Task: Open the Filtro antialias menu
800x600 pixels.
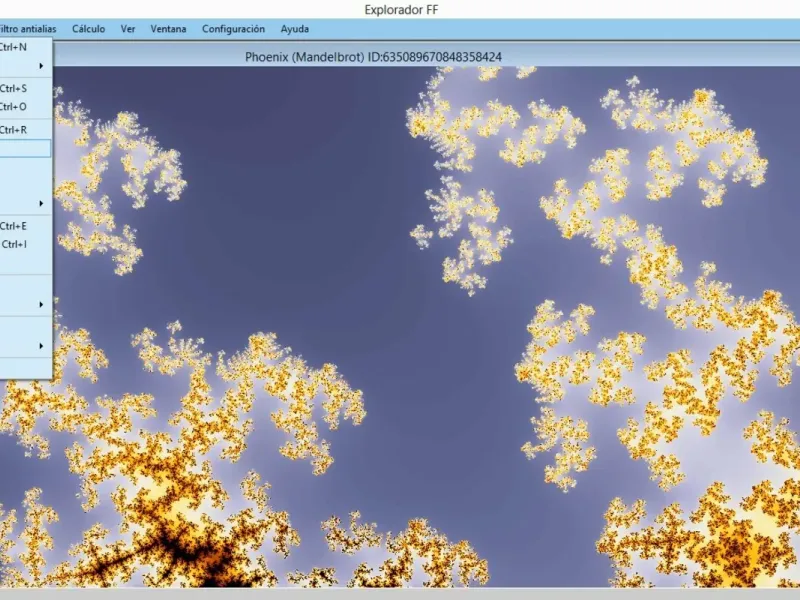Action: (x=27, y=29)
